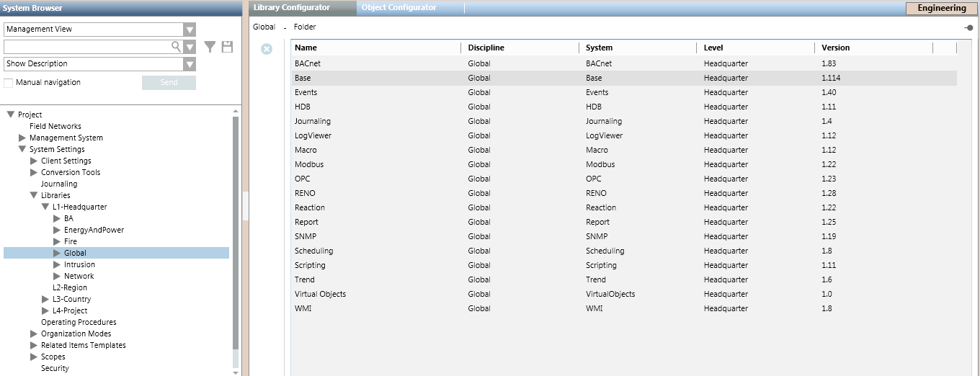Collapse the L1-Headquarter node arrow

(45, 207)
